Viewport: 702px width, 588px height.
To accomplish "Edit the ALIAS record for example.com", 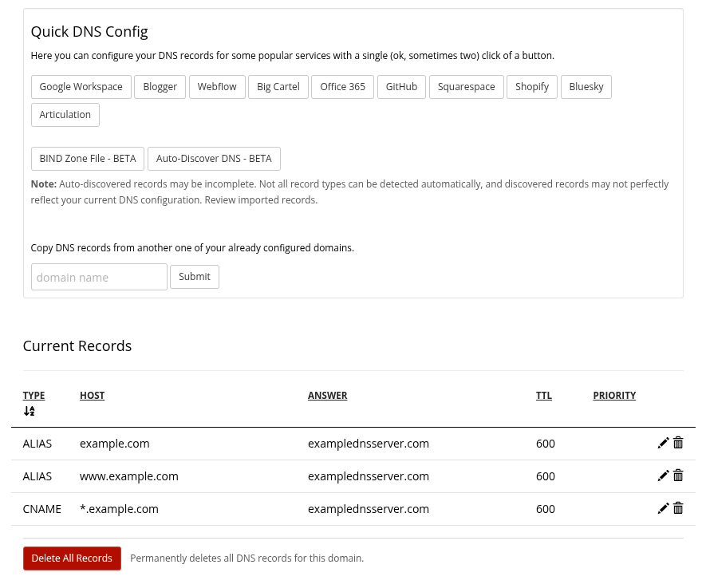I will coord(663,443).
